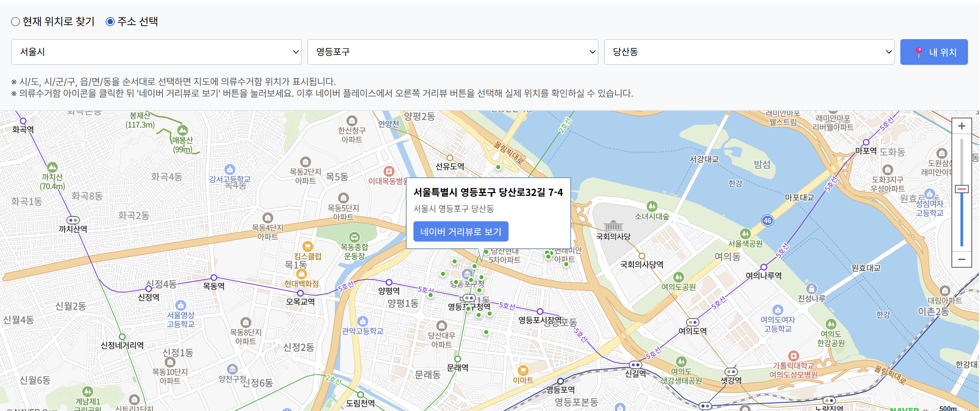Click the 서울영상고등학교 school icon
This screenshot has height=411, width=980.
tap(180, 305)
